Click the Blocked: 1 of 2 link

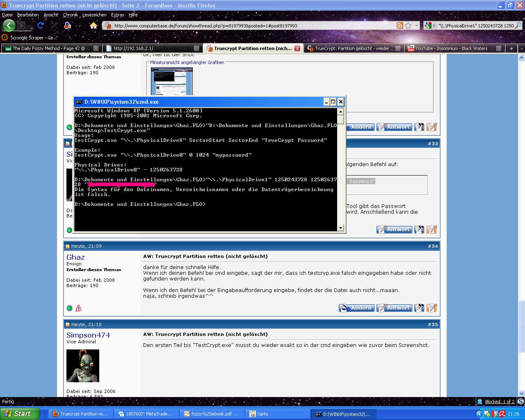pos(500,402)
